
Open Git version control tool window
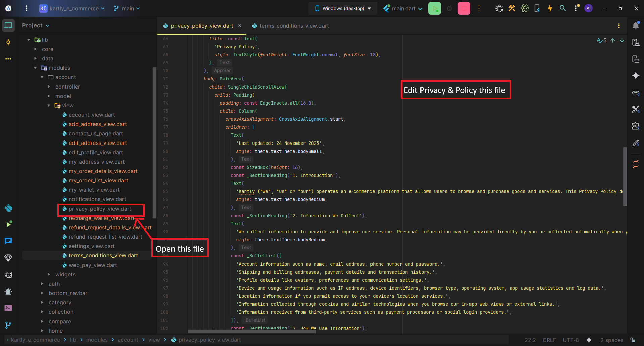[8, 325]
